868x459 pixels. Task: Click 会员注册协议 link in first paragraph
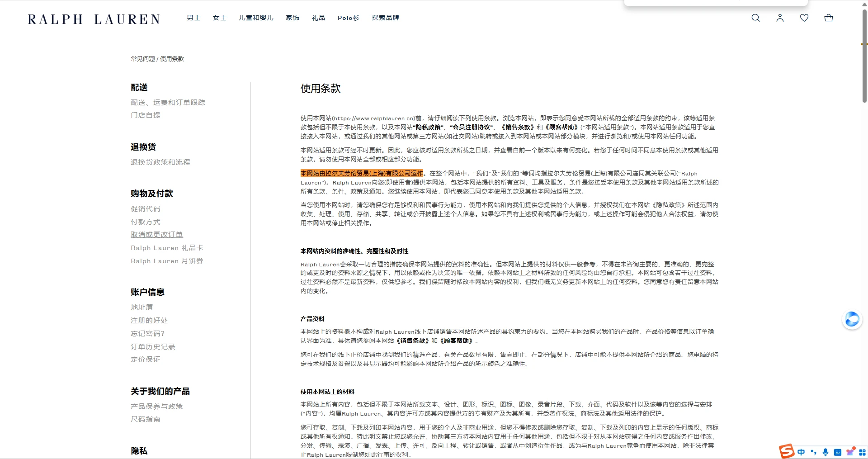click(472, 128)
